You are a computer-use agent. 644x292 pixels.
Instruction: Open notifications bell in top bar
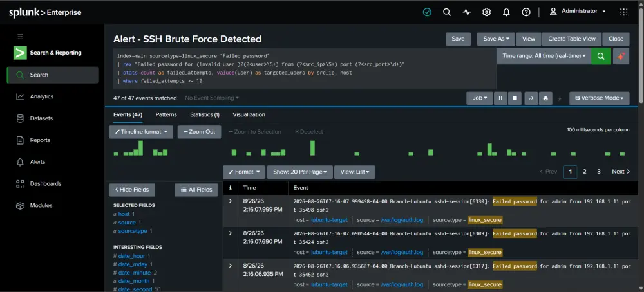[x=506, y=12]
